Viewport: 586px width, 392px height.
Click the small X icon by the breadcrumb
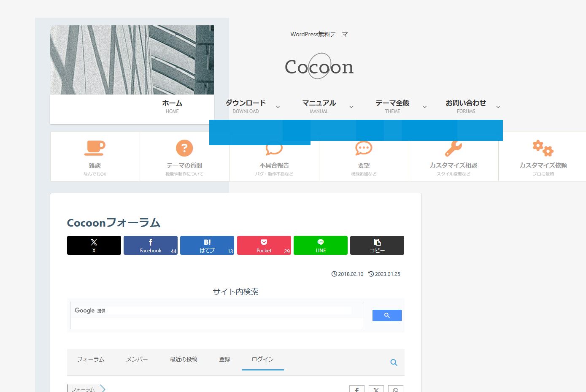point(376,389)
